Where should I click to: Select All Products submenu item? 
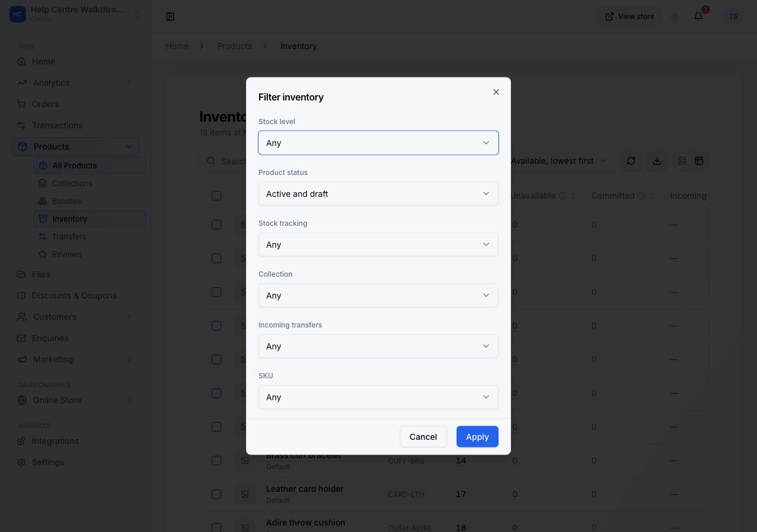pyautogui.click(x=89, y=166)
